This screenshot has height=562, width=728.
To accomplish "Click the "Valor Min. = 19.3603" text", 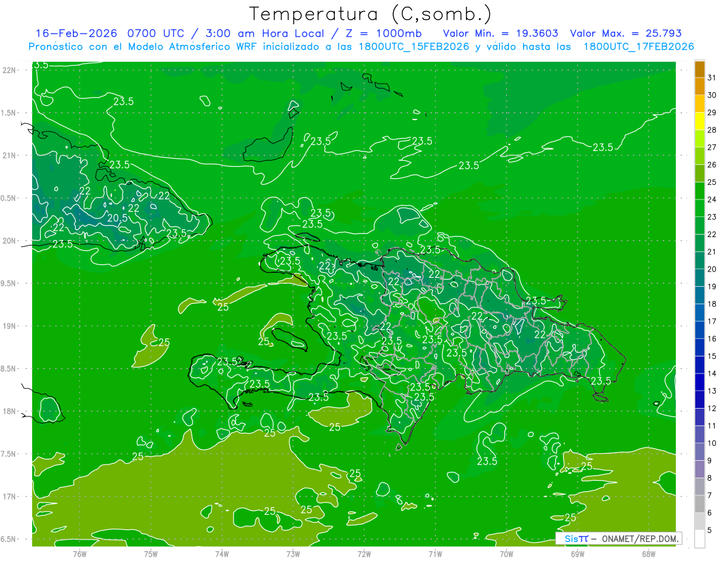I will tap(500, 33).
